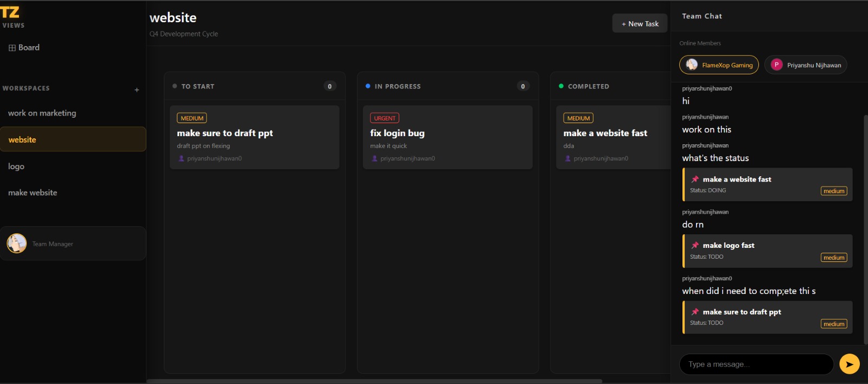Click FlameXop Gaming member avatar
868x384 pixels.
point(692,65)
